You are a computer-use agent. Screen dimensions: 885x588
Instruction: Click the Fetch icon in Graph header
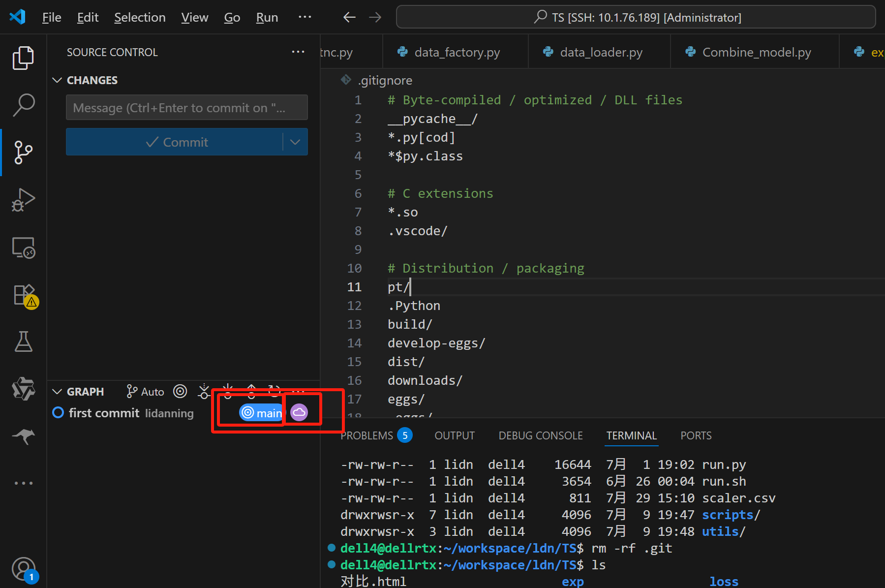(204, 392)
